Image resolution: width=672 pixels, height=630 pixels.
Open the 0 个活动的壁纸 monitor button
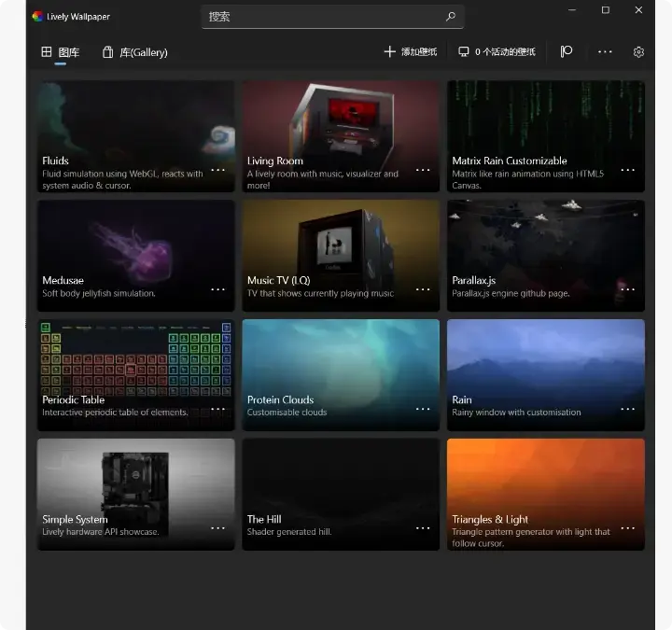click(497, 52)
